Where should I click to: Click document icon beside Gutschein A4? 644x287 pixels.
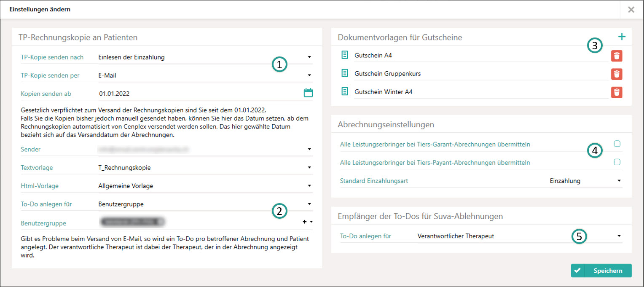(345, 55)
